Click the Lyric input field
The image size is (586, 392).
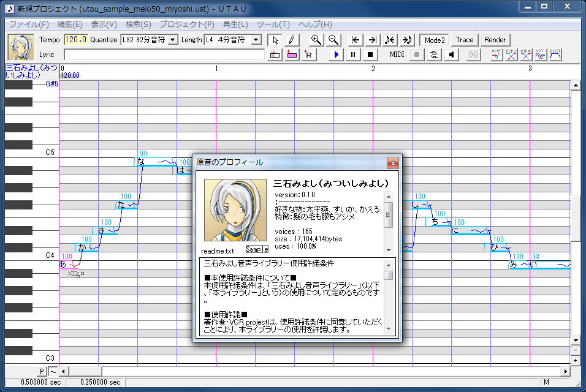[x=164, y=55]
